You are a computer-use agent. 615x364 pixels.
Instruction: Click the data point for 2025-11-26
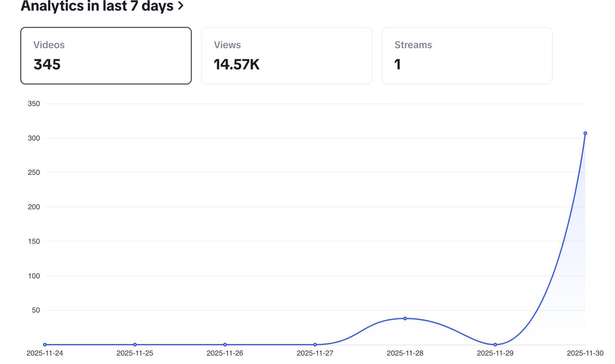pyautogui.click(x=225, y=345)
